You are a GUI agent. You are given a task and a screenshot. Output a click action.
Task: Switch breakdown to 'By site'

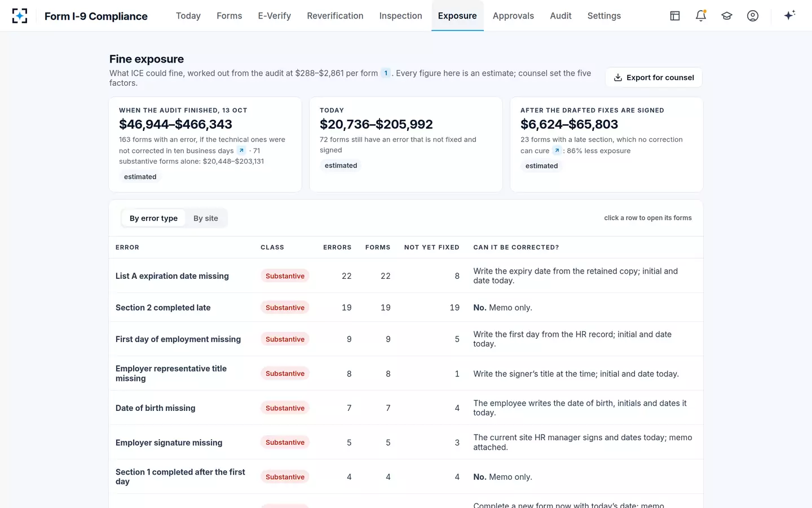(x=206, y=218)
